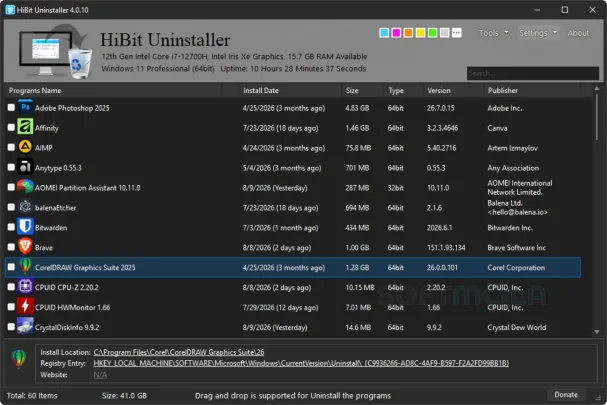Select the Brave program name text
Viewport: 607px width, 405px height.
pos(44,247)
